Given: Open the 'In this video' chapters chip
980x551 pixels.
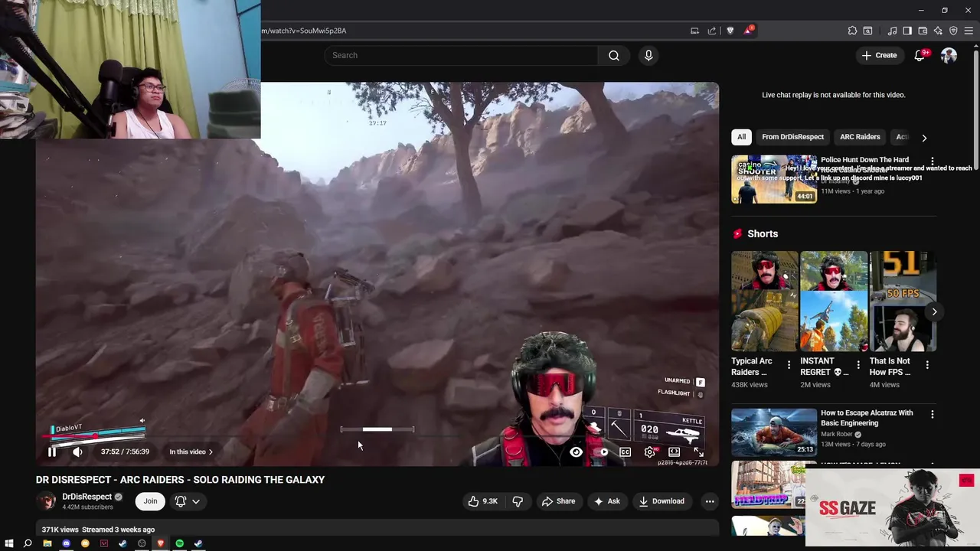Looking at the screenshot, I should coord(191,452).
